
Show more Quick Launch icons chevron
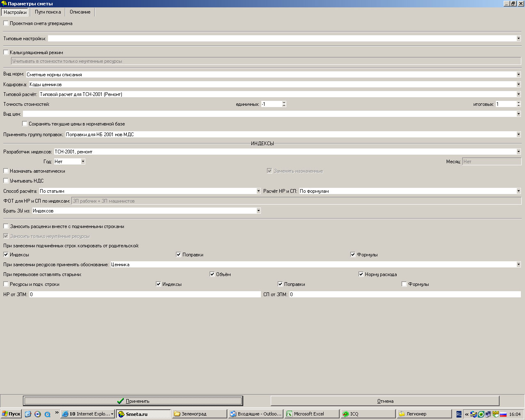pyautogui.click(x=57, y=413)
